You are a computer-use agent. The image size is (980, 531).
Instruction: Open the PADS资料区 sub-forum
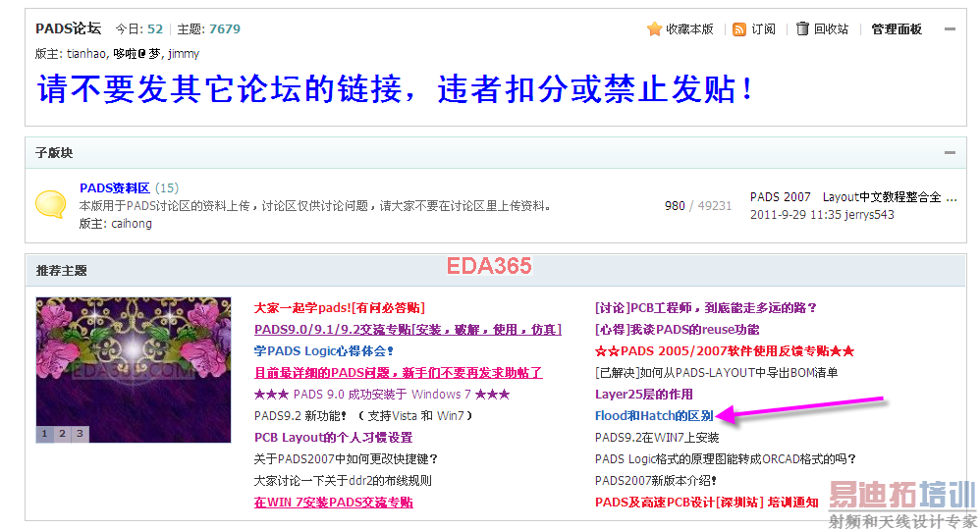pyautogui.click(x=114, y=188)
